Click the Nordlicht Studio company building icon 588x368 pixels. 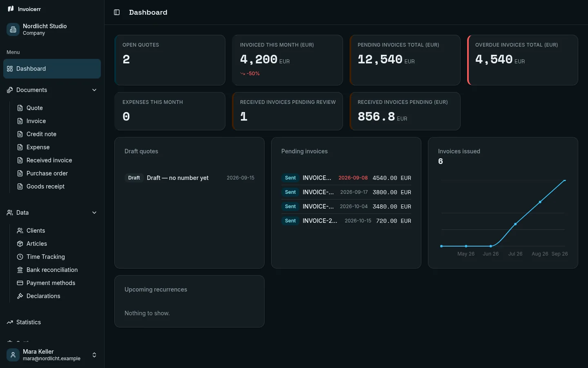click(13, 29)
